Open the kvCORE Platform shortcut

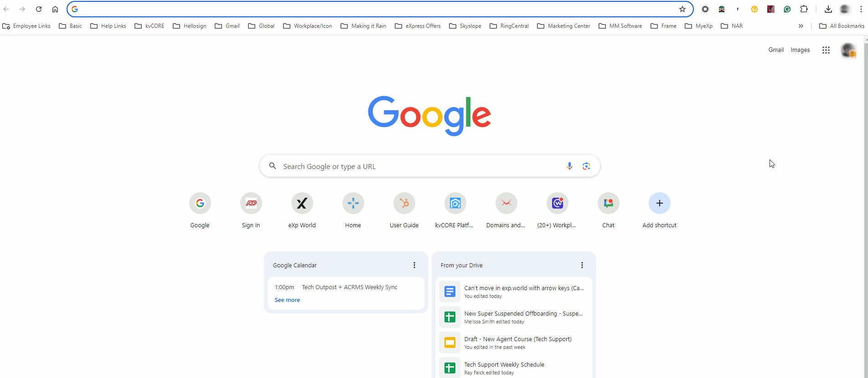tap(455, 211)
